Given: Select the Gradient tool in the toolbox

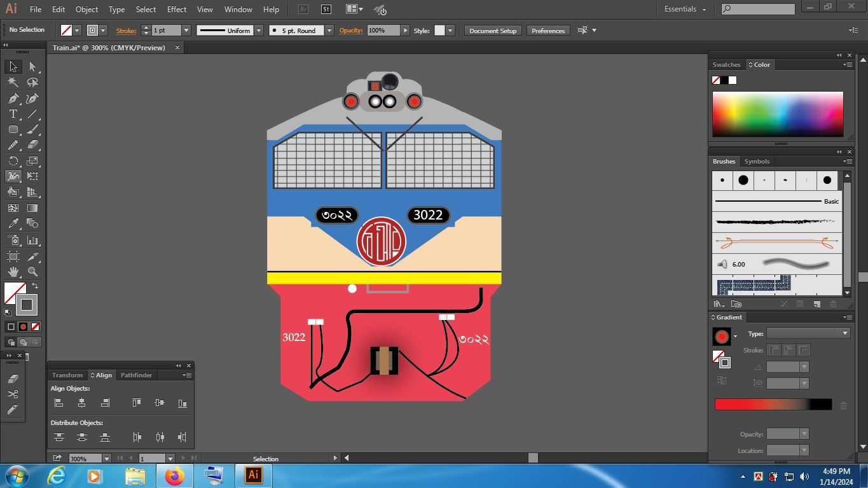Looking at the screenshot, I should click(x=32, y=208).
